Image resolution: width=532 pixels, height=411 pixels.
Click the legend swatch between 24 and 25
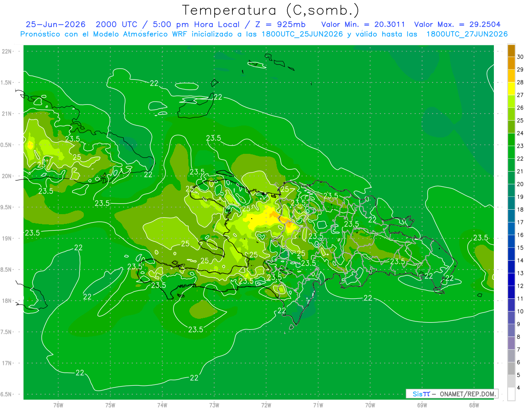pyautogui.click(x=511, y=127)
